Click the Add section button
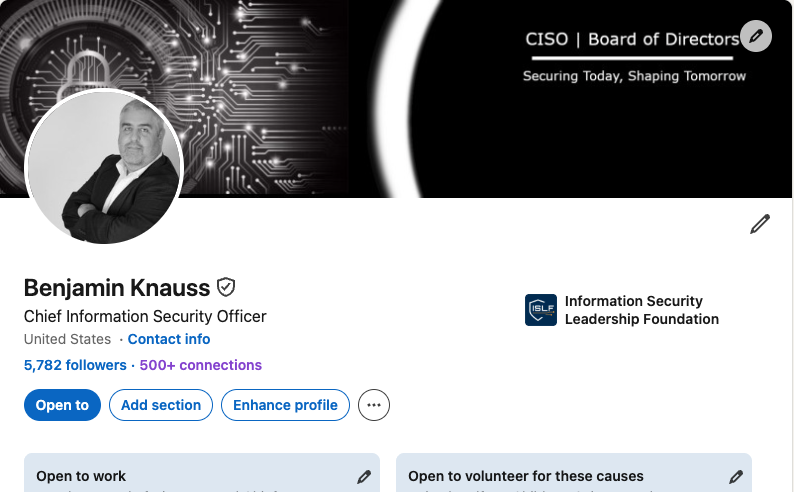The width and height of the screenshot is (794, 492). 161,405
